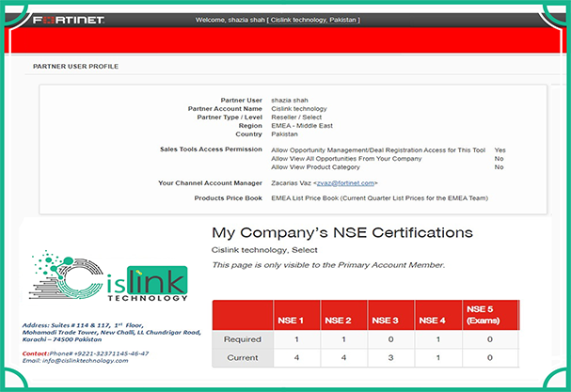The image size is (571, 392).
Task: Click the NSE 1 column header
Action: tap(297, 315)
